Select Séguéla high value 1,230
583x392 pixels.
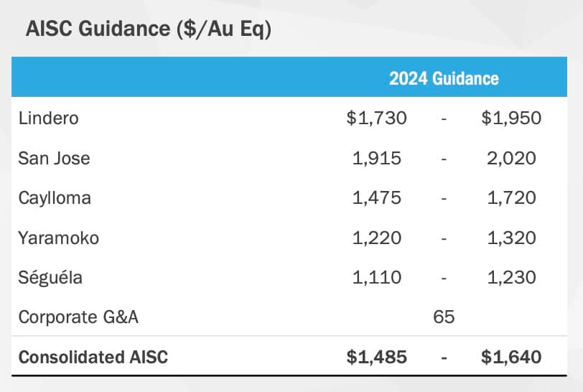point(511,277)
